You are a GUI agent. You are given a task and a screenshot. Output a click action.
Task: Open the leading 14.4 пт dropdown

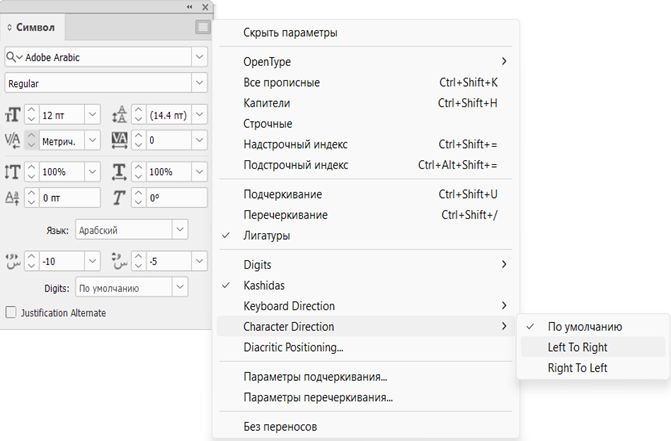point(199,115)
